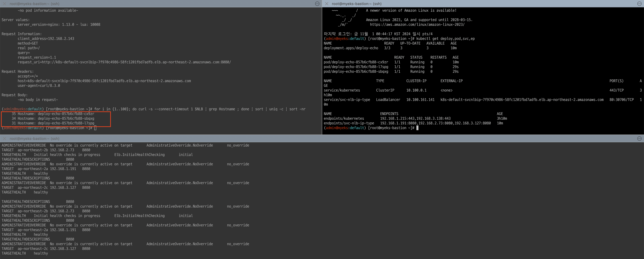Focus prompt cursor below Hostname counts
Viewport: 644px width, 259px height.
click(95, 128)
